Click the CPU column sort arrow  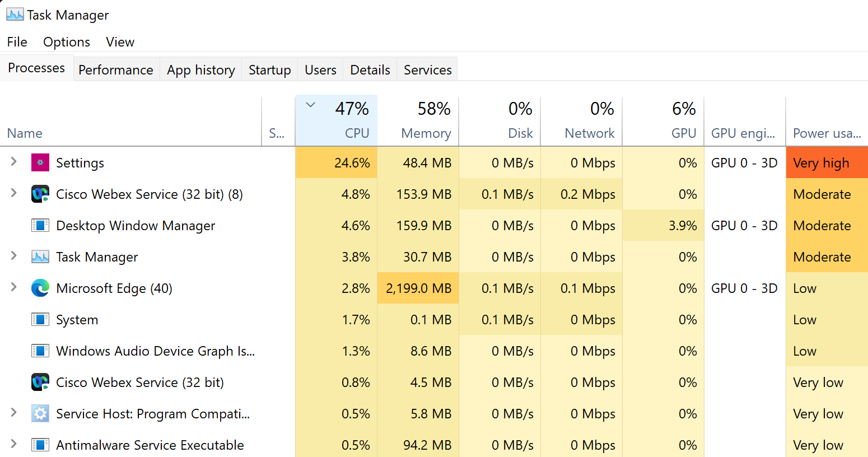[311, 105]
